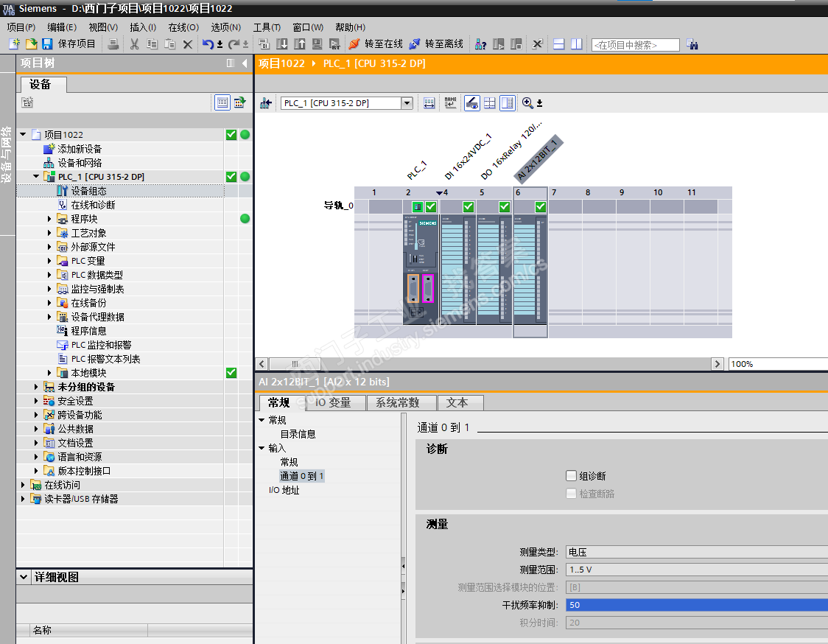The image size is (828, 644).
Task: Download to device using the toolbar icon
Action: [x=282, y=44]
